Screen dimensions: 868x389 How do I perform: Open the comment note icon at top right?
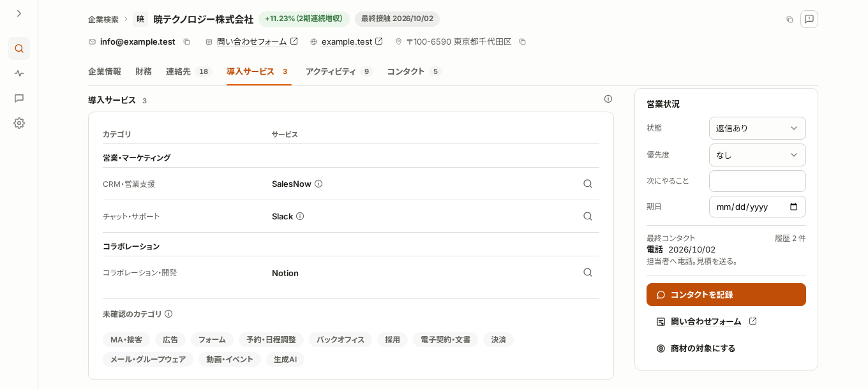(809, 19)
